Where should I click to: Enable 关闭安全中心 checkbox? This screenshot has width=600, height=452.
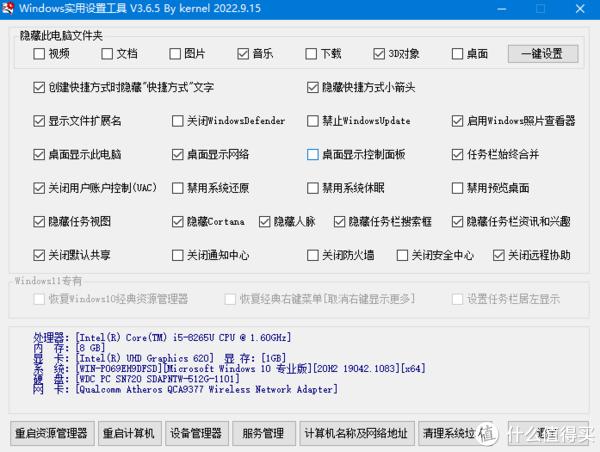(x=402, y=255)
